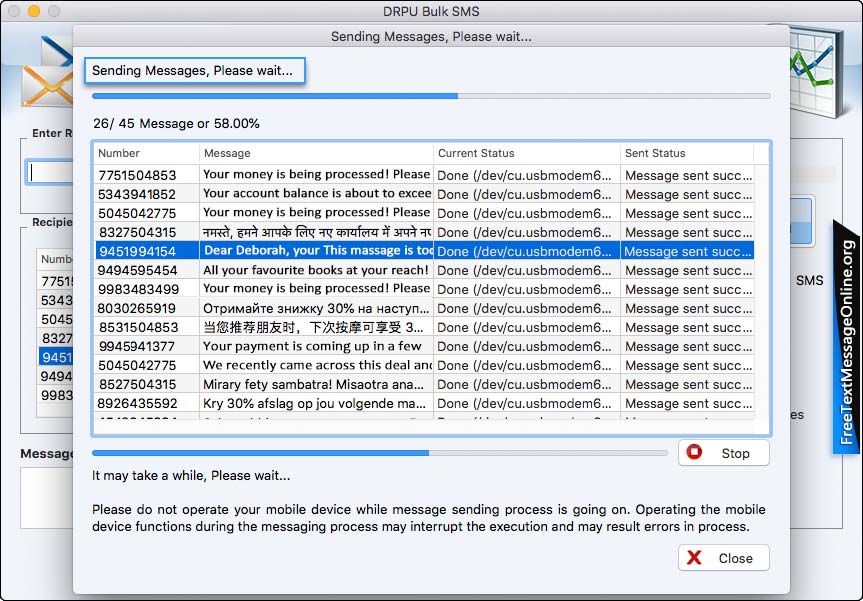Stop sending messages with the Stop button

pos(723,453)
